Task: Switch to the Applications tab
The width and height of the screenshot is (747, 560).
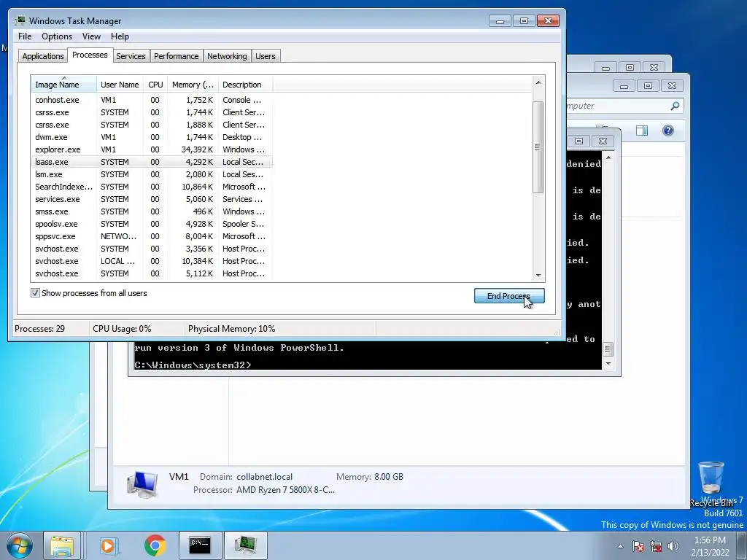Action: pyautogui.click(x=43, y=56)
